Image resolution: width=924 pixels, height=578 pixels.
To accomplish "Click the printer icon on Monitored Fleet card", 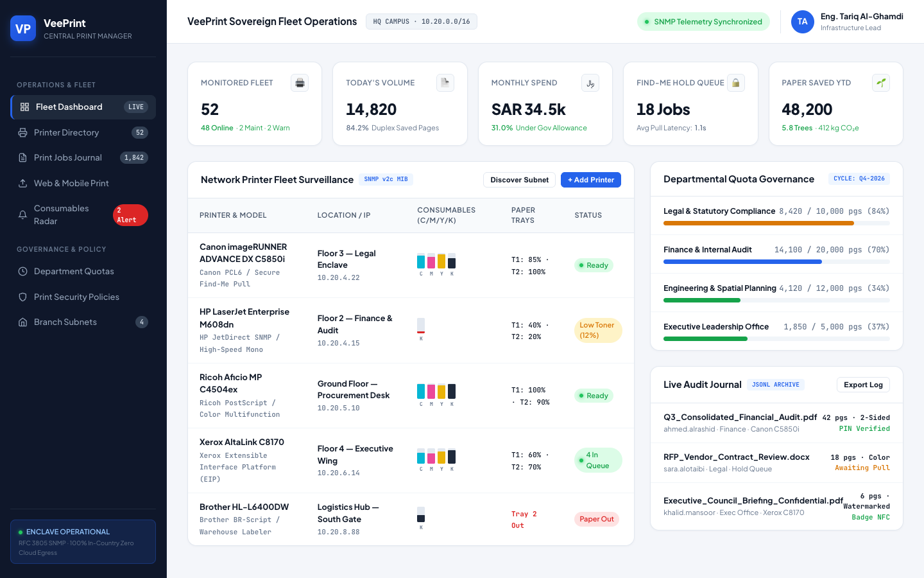I will pos(300,83).
